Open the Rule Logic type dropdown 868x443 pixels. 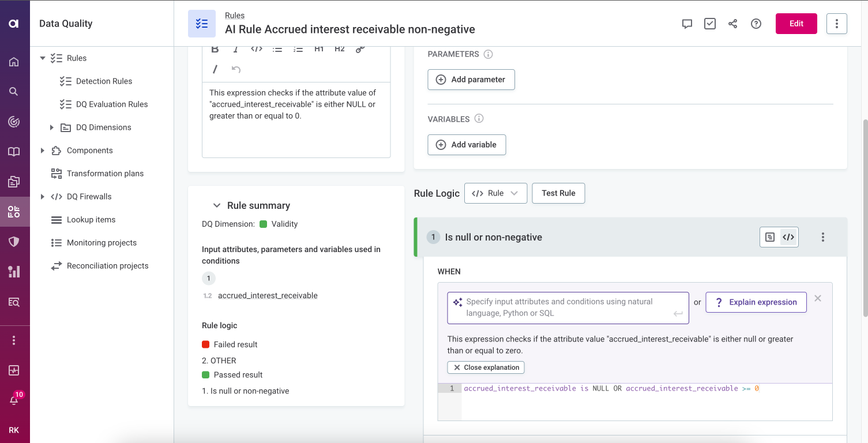pyautogui.click(x=495, y=193)
